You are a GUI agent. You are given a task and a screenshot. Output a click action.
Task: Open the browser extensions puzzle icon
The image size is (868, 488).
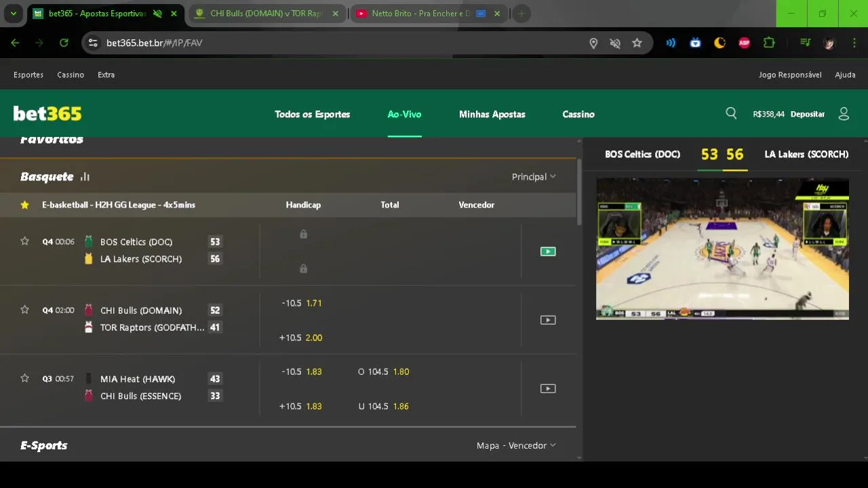click(x=769, y=43)
